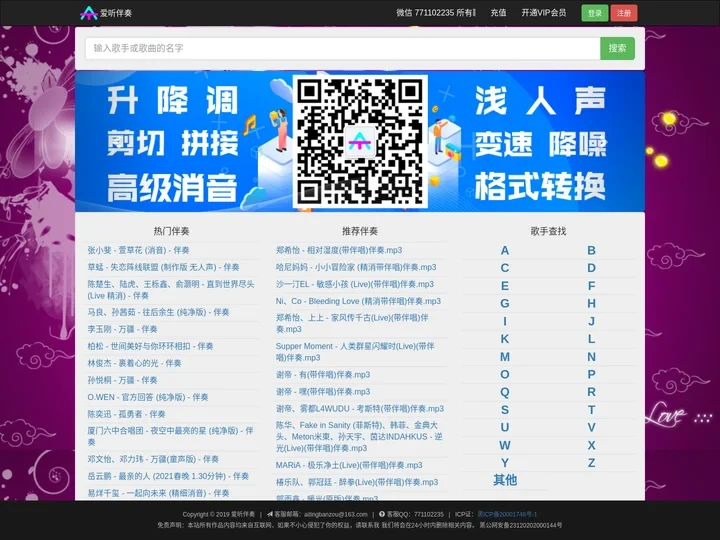720x540 pixels.
Task: Open 沙一汀EL - 敏感小孩 (Live) link
Action: (354, 284)
